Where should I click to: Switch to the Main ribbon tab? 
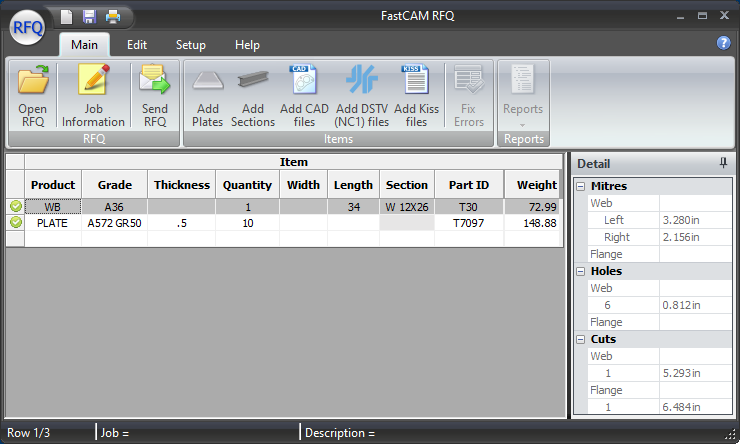point(84,45)
